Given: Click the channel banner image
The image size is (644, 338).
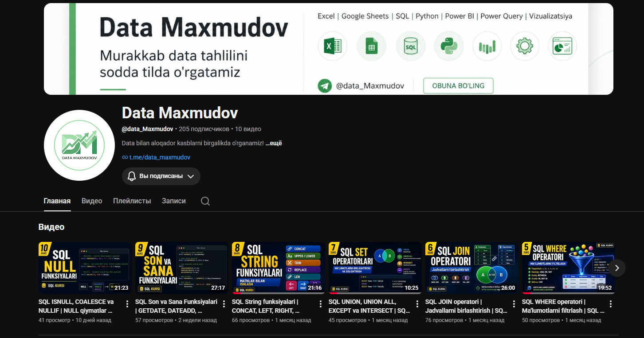Looking at the screenshot, I should (x=329, y=49).
